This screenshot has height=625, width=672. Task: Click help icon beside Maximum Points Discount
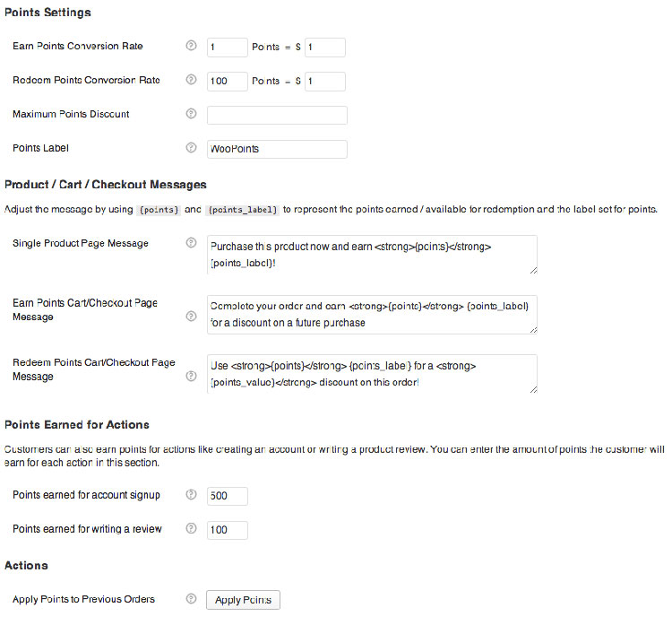coord(191,114)
